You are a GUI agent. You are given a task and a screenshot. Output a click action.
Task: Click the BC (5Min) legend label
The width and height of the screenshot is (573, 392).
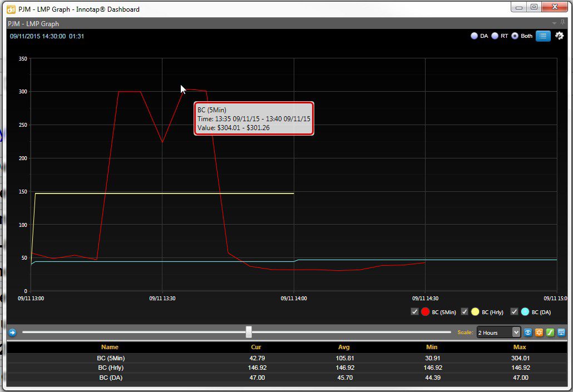pyautogui.click(x=443, y=312)
